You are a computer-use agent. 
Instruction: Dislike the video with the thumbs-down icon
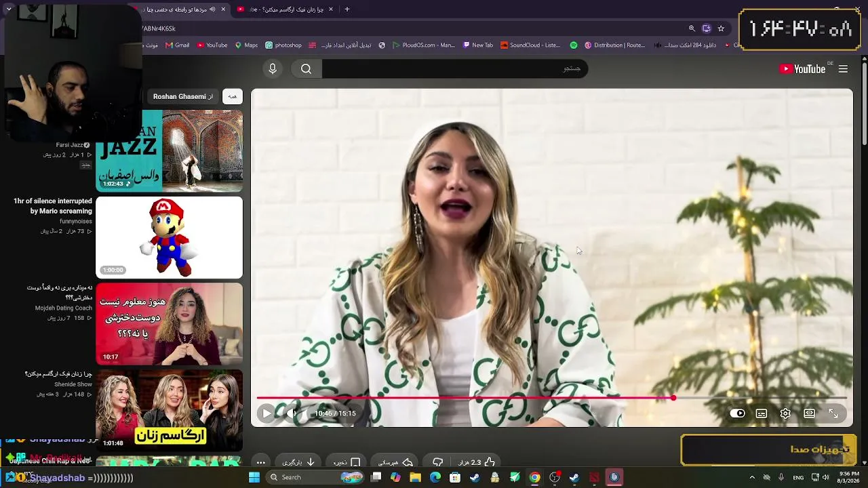point(438,462)
